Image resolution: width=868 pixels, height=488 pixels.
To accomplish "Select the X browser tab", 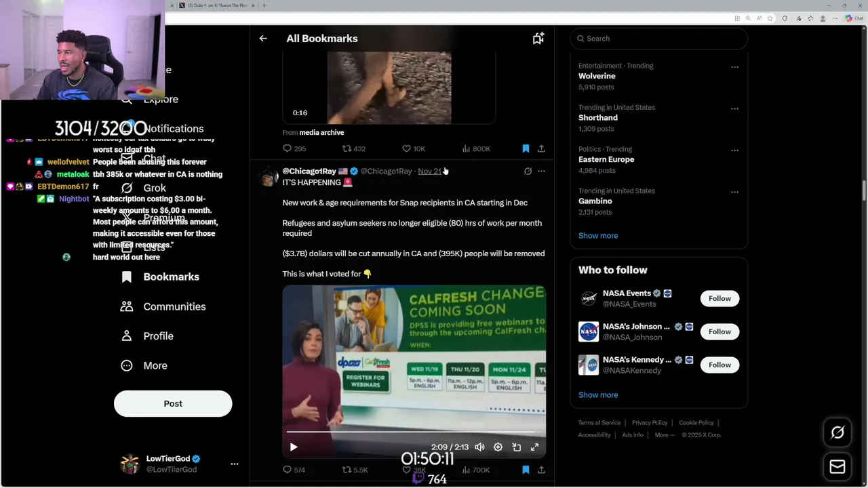I will tap(217, 5).
